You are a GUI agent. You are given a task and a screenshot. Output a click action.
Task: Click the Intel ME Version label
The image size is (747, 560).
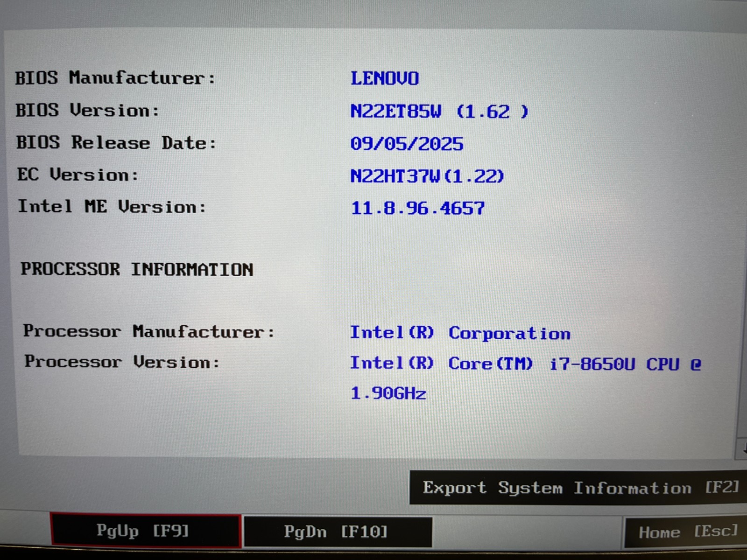[x=112, y=206]
